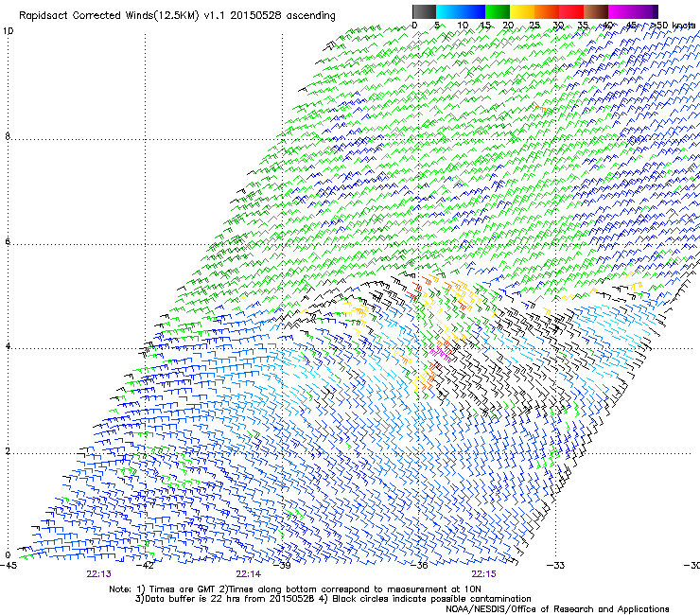Click the latitude label '6' on the left axis
This screenshot has height=615, width=700.
point(8,241)
